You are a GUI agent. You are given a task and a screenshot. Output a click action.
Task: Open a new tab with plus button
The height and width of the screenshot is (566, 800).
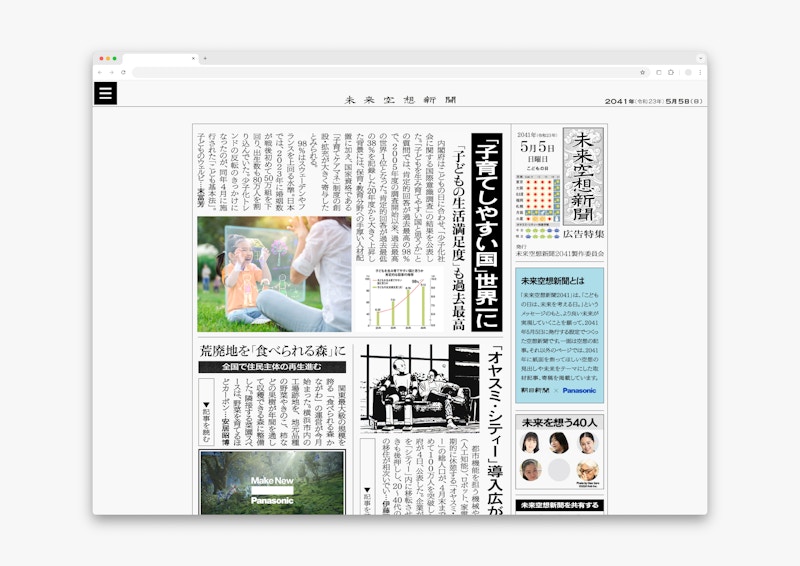pyautogui.click(x=205, y=58)
